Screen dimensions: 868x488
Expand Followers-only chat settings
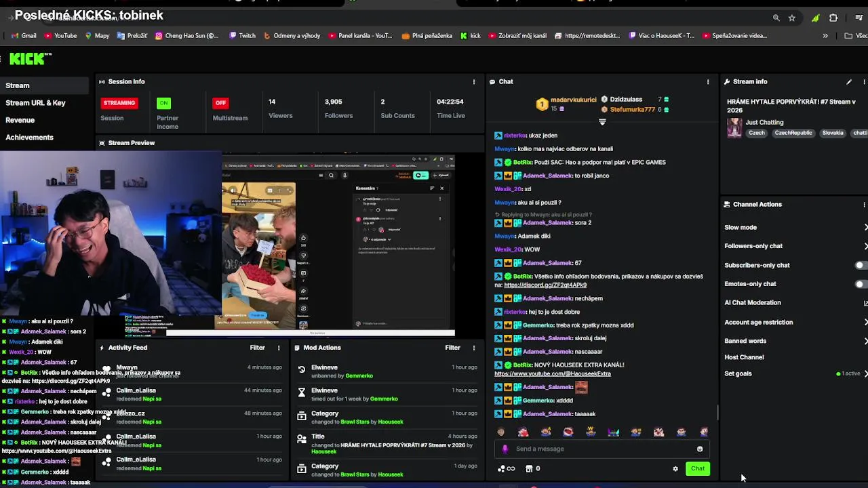click(865, 246)
